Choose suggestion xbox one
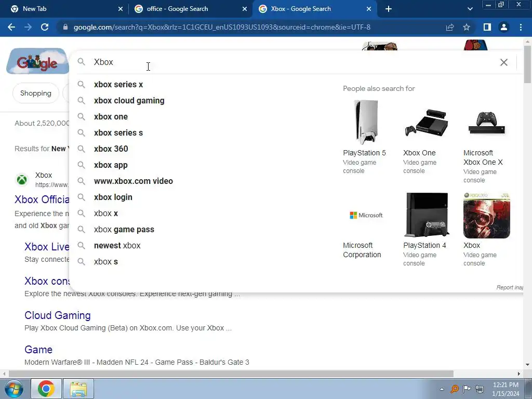The width and height of the screenshot is (532, 399). pos(111,117)
